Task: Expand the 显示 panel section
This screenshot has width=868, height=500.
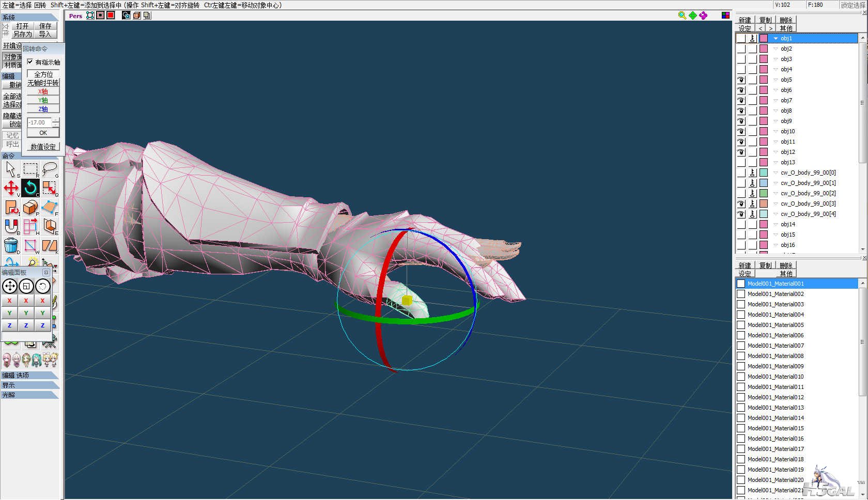Action: pyautogui.click(x=29, y=385)
